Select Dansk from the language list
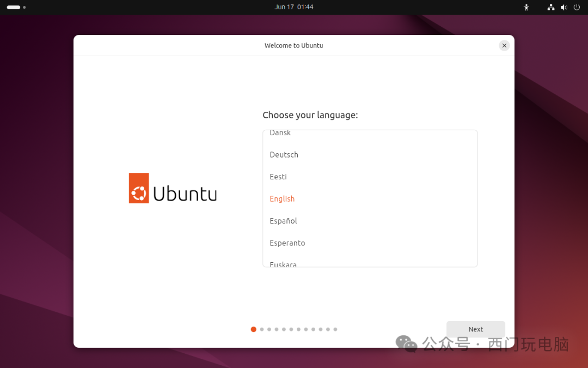588x368 pixels. pos(280,134)
